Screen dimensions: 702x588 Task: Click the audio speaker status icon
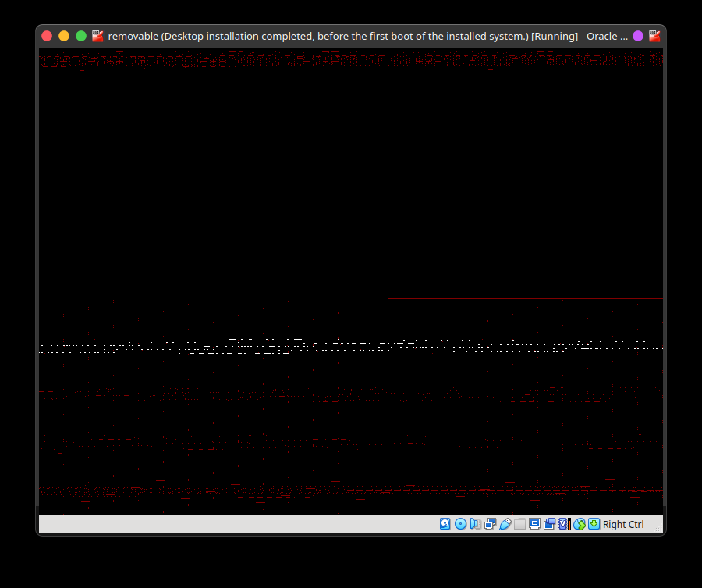[x=475, y=524]
